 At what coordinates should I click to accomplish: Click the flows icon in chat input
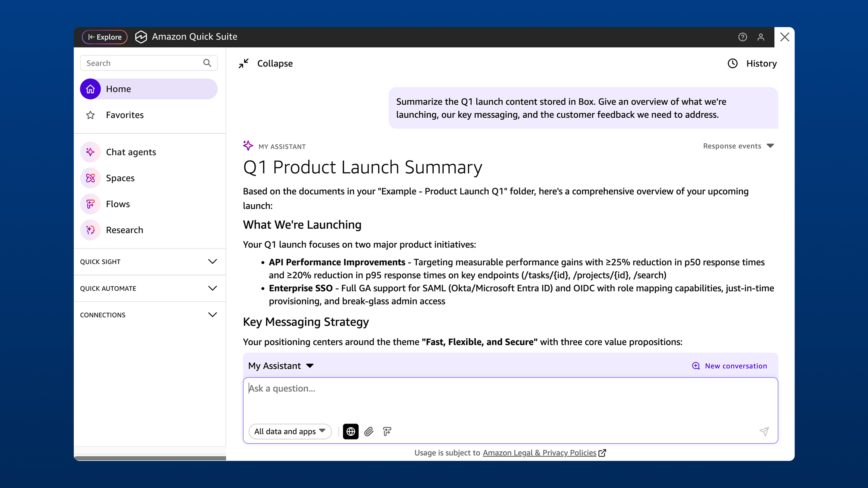click(387, 431)
